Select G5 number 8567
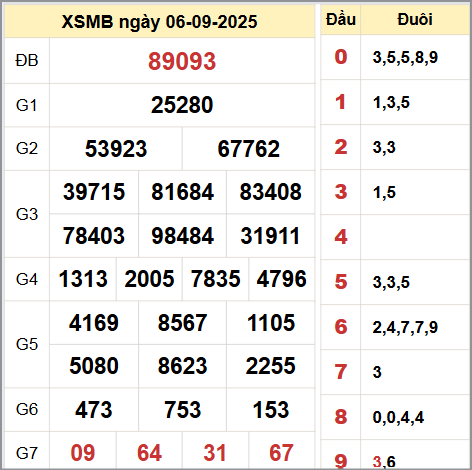This screenshot has width=472, height=470. (x=182, y=323)
